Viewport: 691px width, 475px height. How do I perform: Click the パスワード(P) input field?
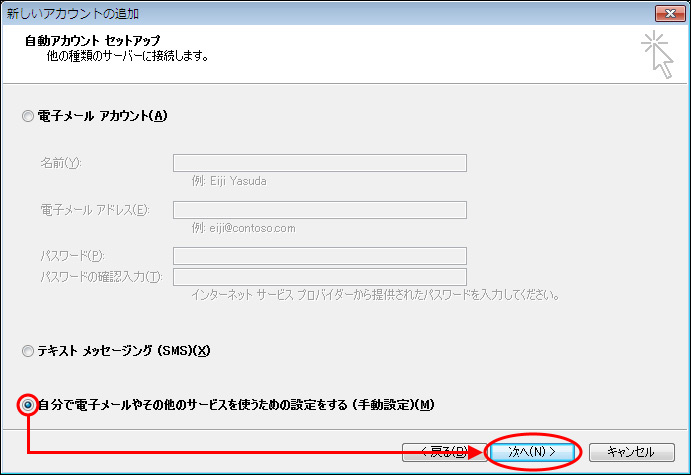click(x=320, y=256)
